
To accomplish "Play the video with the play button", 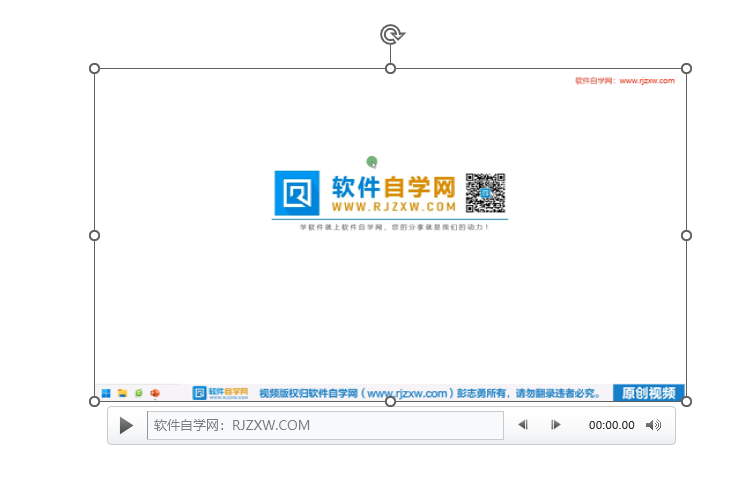I will pos(126,425).
